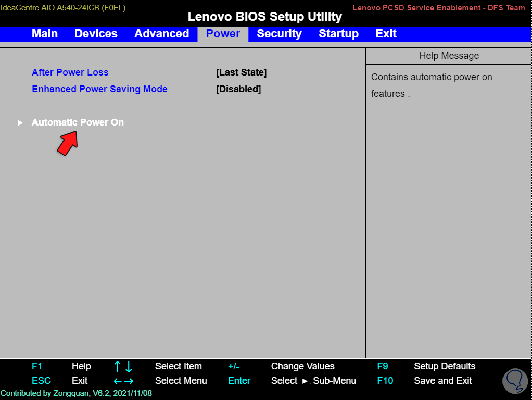The width and height of the screenshot is (532, 400).
Task: Select the Power tab
Action: pos(223,34)
